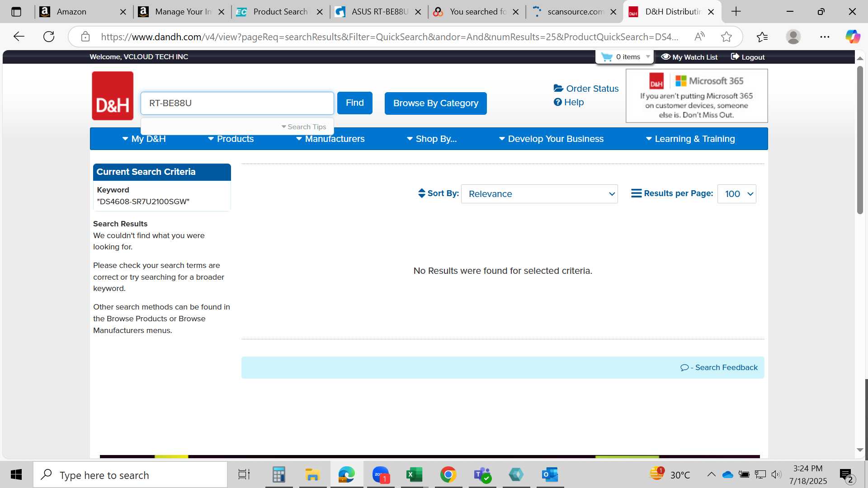Click Browse By Category button

[436, 103]
